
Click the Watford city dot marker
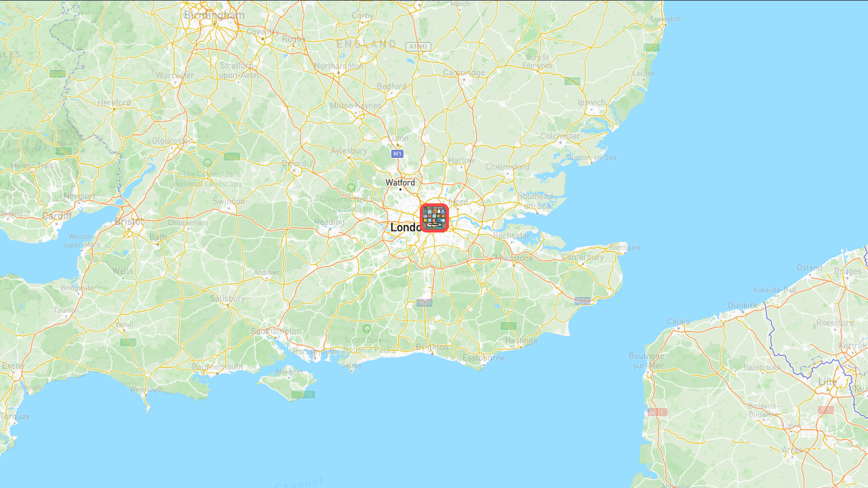pos(400,189)
